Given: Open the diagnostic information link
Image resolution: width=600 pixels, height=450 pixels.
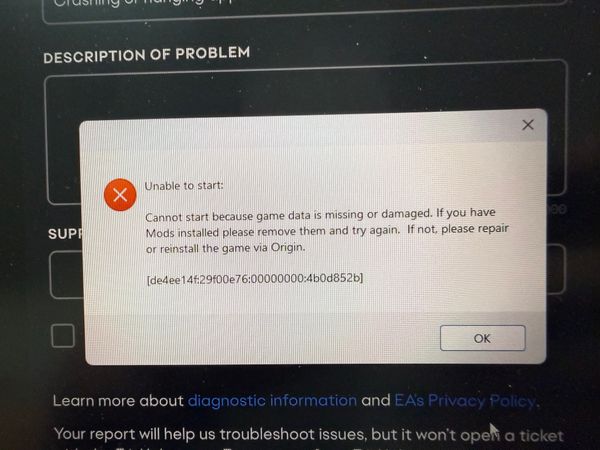Looking at the screenshot, I should pos(272,401).
